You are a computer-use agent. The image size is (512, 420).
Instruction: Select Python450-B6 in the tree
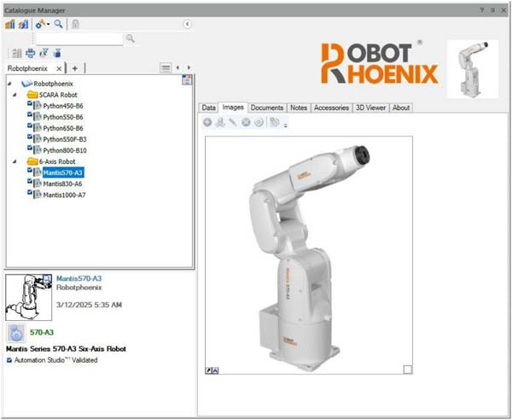point(63,106)
